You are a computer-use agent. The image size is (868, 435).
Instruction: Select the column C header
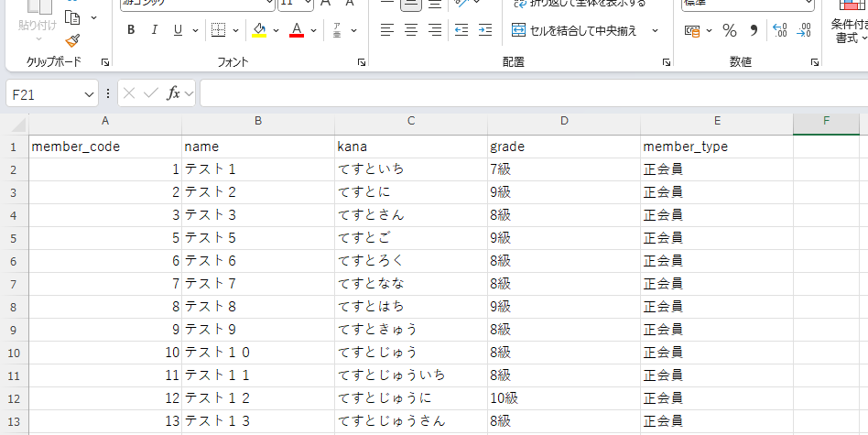click(x=411, y=121)
